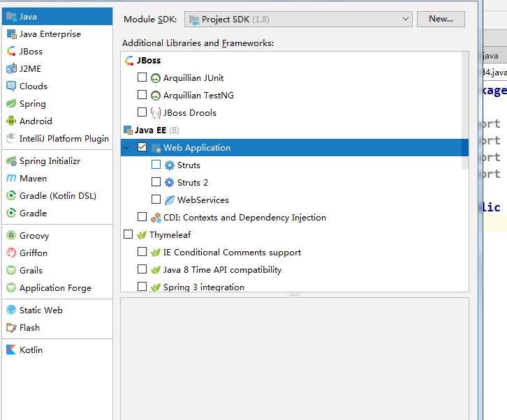The width and height of the screenshot is (507, 420).
Task: Choose the Android robot icon
Action: tap(11, 121)
